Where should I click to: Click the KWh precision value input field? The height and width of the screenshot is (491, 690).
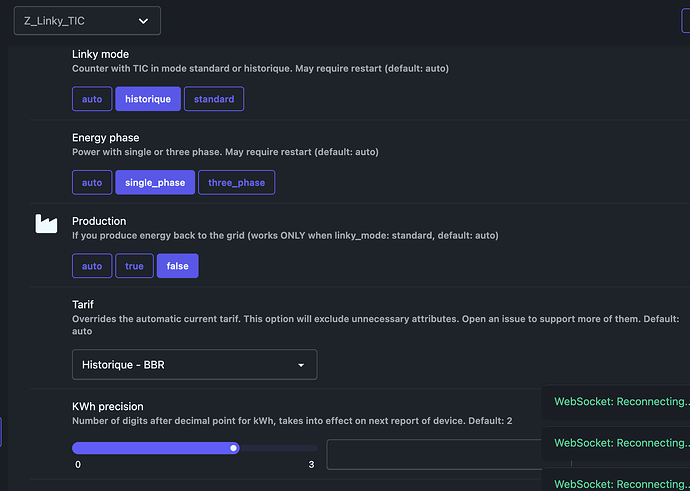[x=436, y=454]
